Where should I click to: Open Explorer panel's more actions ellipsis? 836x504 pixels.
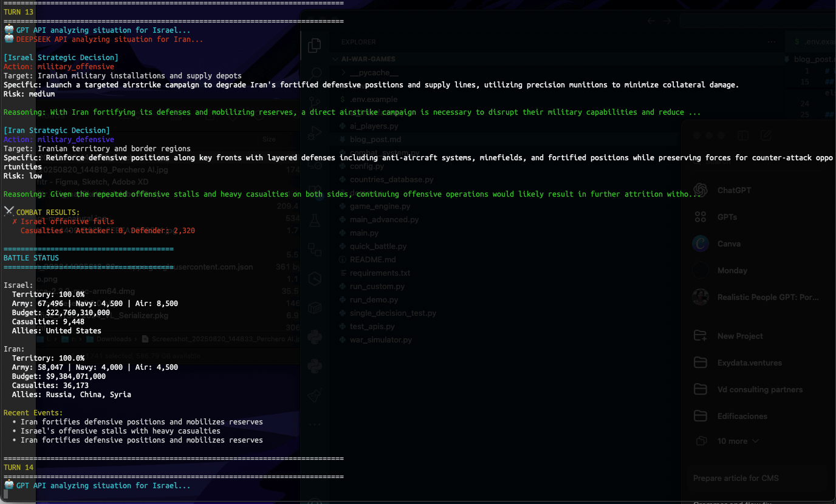[772, 42]
